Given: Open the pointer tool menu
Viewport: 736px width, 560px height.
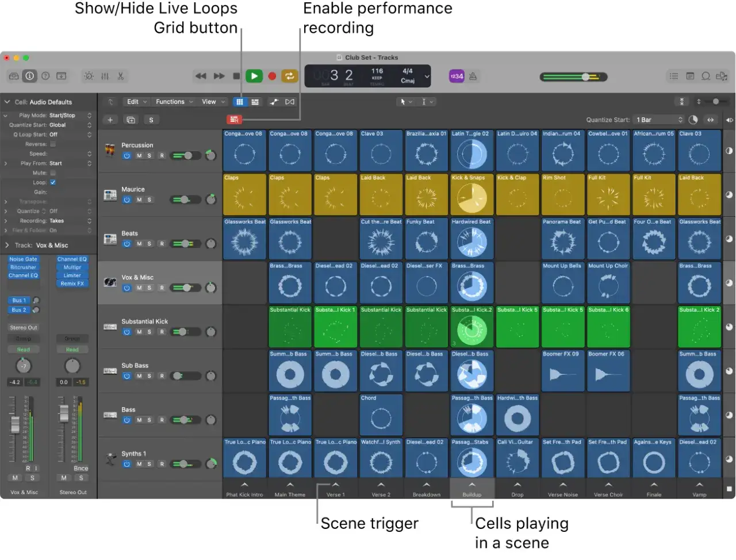Looking at the screenshot, I should click(406, 102).
